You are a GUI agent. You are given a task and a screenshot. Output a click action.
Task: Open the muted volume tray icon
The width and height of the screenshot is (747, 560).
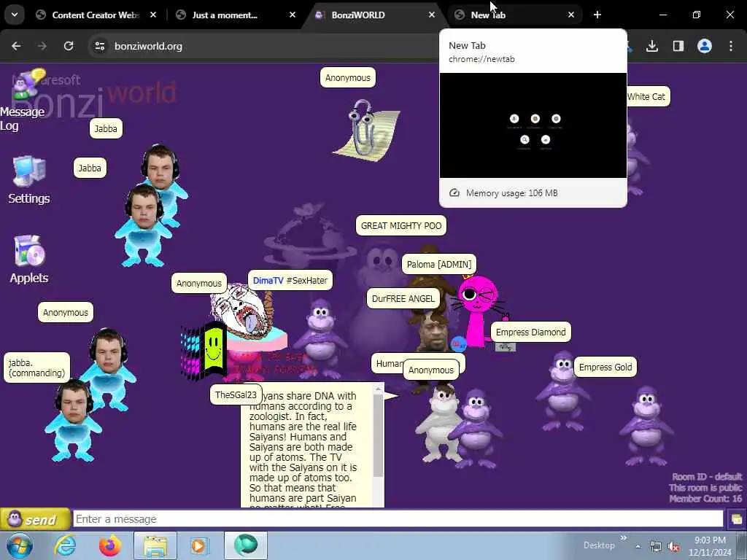click(673, 547)
